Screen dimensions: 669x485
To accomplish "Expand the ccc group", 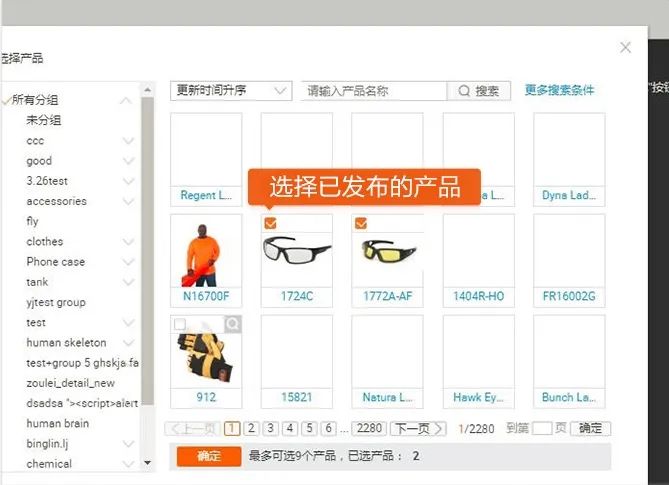I will (128, 141).
